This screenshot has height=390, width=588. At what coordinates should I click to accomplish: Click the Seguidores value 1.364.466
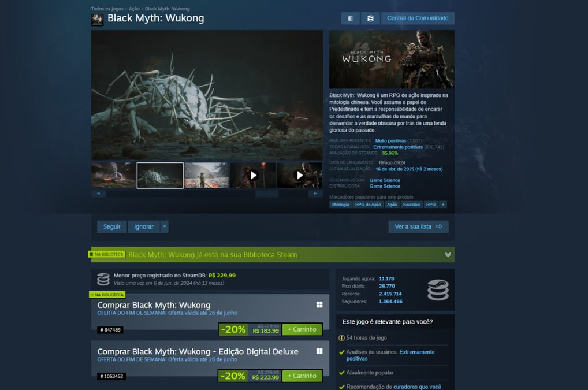(x=390, y=302)
